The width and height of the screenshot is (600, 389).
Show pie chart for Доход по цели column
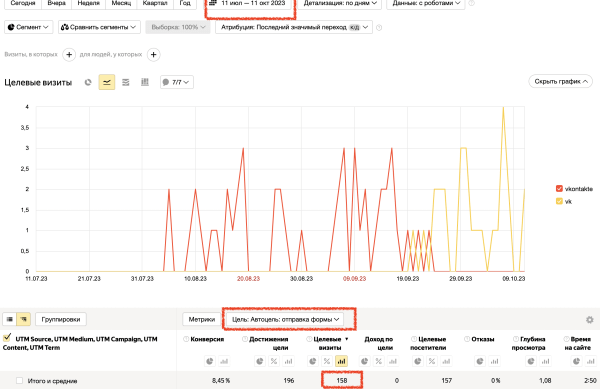click(x=364, y=361)
